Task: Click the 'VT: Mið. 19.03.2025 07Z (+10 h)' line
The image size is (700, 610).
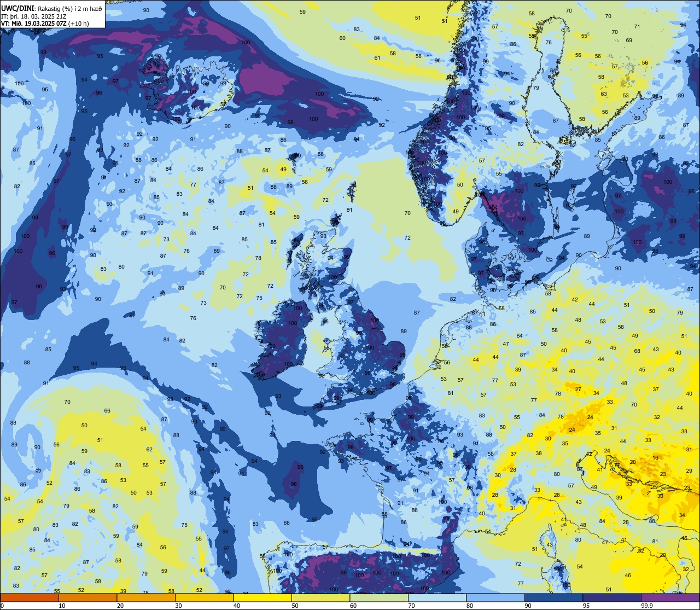Action: [x=45, y=24]
